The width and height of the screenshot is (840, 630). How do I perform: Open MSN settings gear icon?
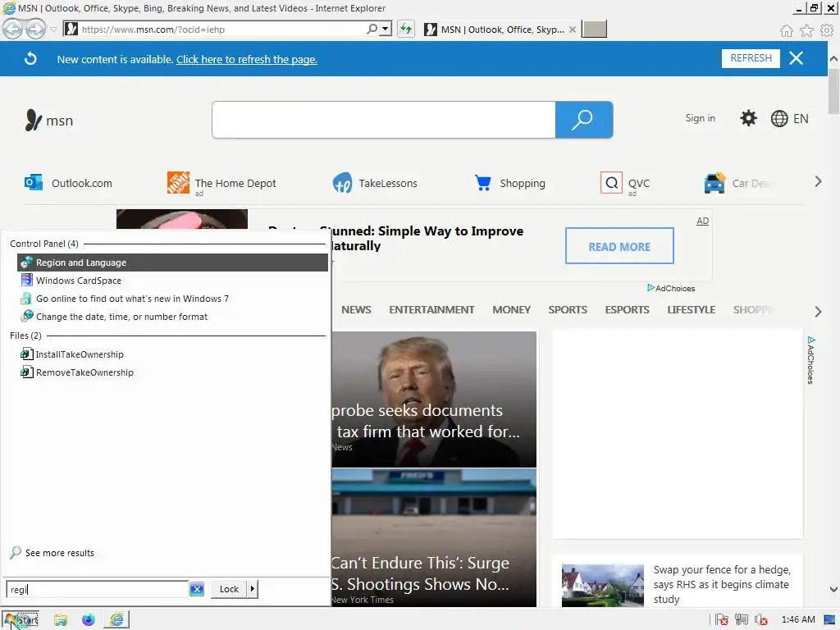coord(748,118)
